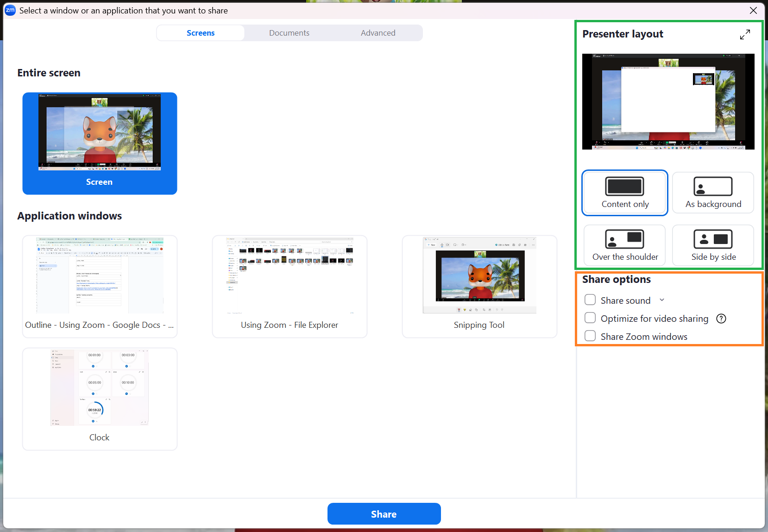Select the entire Screen thumbnail
This screenshot has width=768, height=532.
pos(100,144)
